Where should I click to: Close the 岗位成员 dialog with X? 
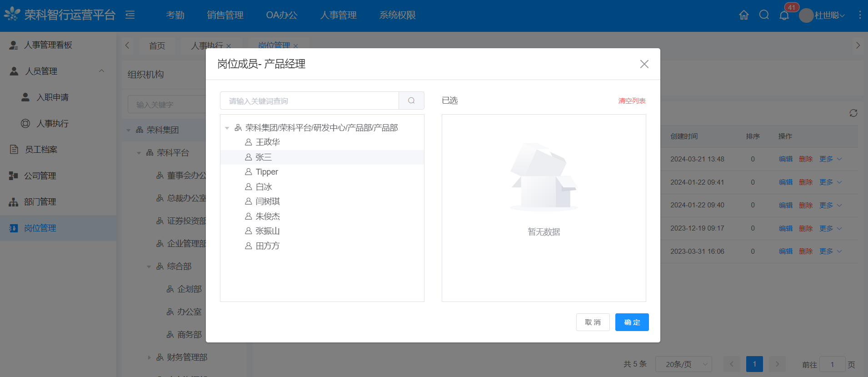coord(644,64)
